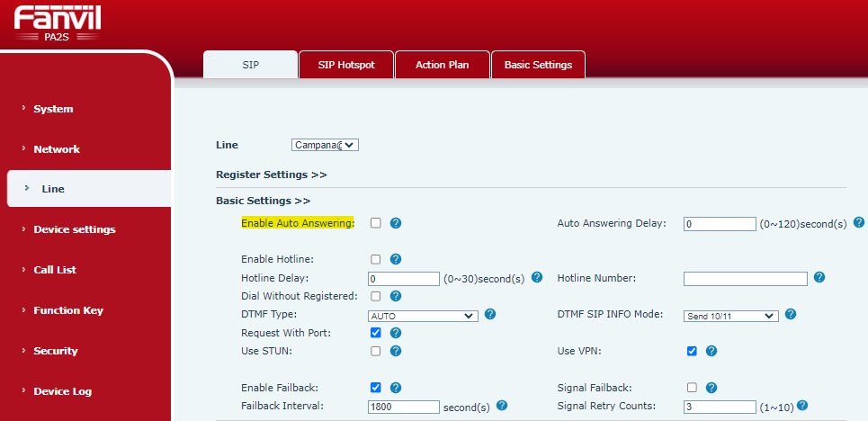Open DTMF SIP INFO Mode dropdown
The image size is (868, 421).
click(731, 317)
